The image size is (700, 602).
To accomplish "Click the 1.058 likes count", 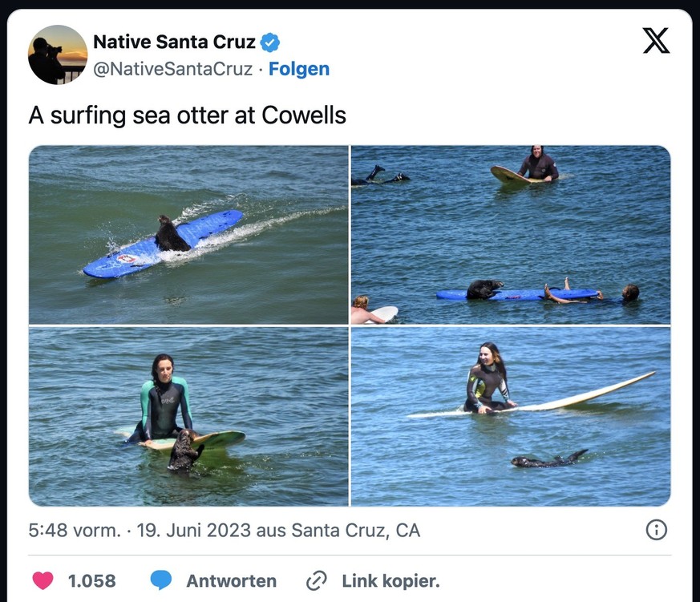I will coord(91,580).
